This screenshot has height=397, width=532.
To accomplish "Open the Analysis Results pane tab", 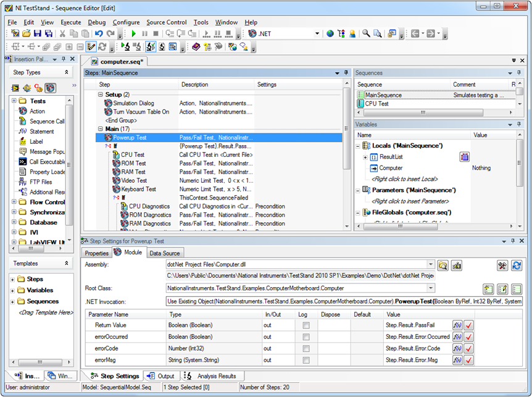I will click(x=210, y=375).
